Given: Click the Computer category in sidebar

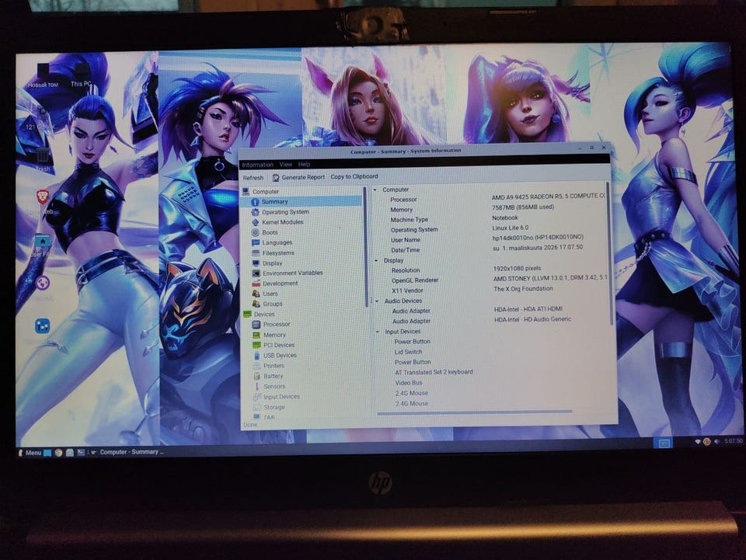Looking at the screenshot, I should [265, 192].
